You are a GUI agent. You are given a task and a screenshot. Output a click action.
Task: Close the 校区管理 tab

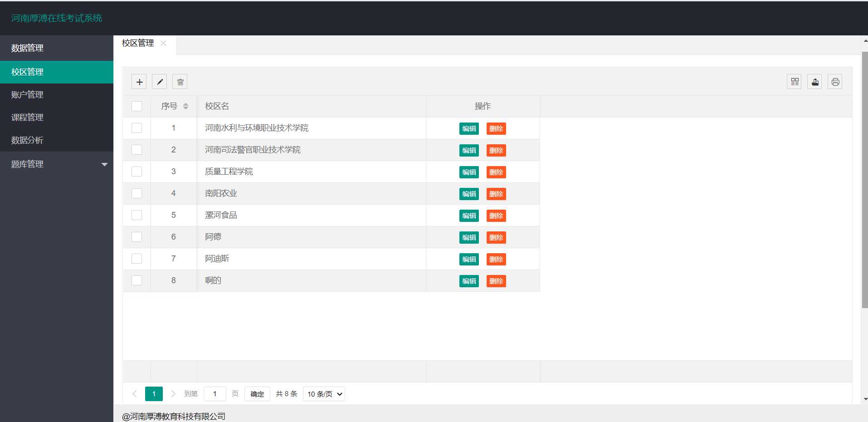click(164, 43)
